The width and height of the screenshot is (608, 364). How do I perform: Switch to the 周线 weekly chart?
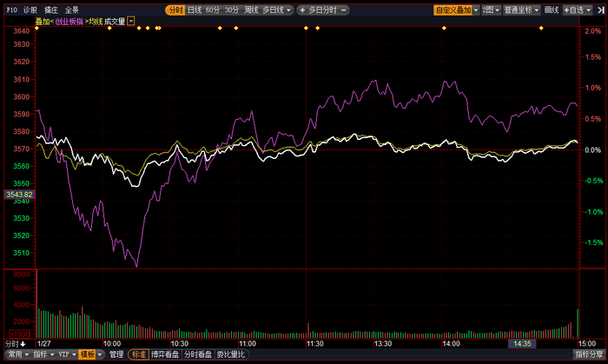coord(251,10)
